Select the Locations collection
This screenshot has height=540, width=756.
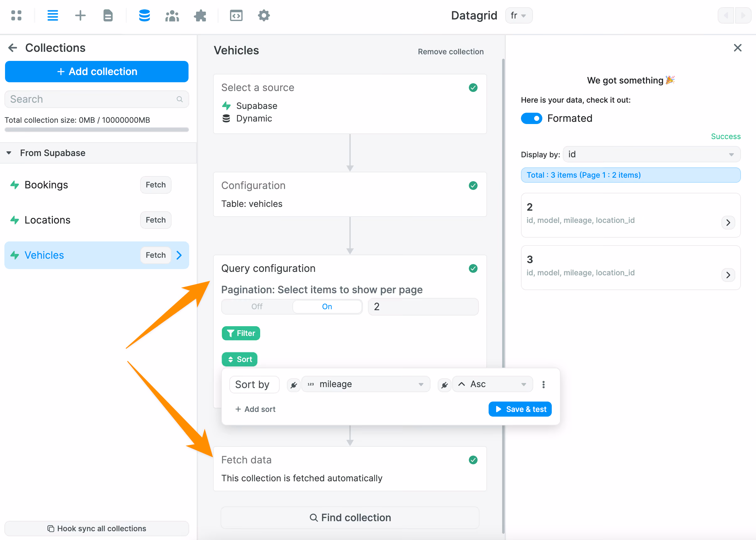[x=47, y=220]
